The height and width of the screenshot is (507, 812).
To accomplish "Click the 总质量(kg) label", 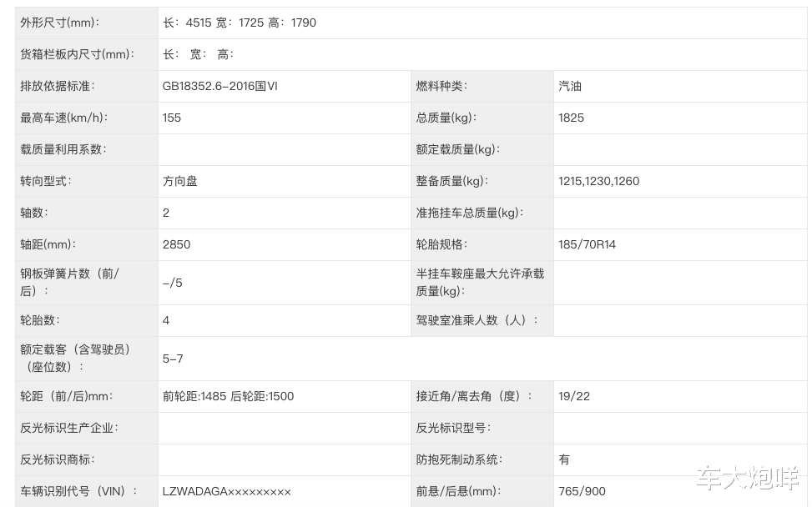I will coord(446,118).
